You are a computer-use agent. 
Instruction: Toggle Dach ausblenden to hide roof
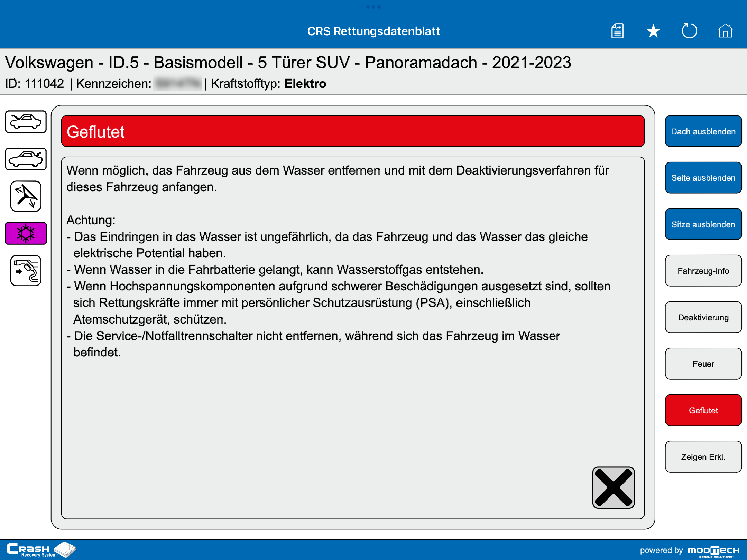703,131
